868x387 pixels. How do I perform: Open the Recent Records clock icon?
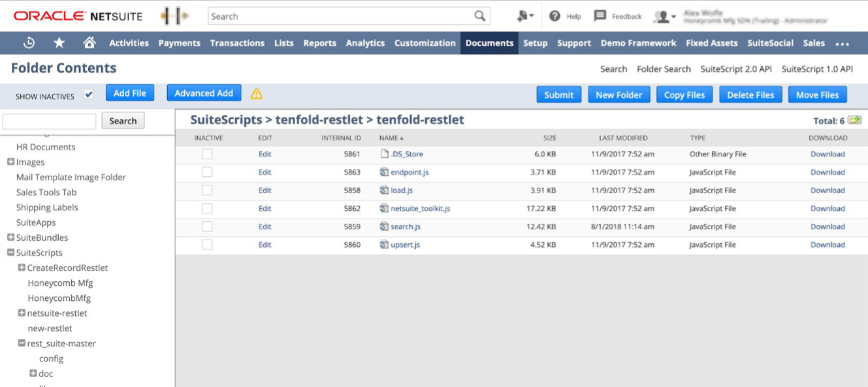click(29, 43)
